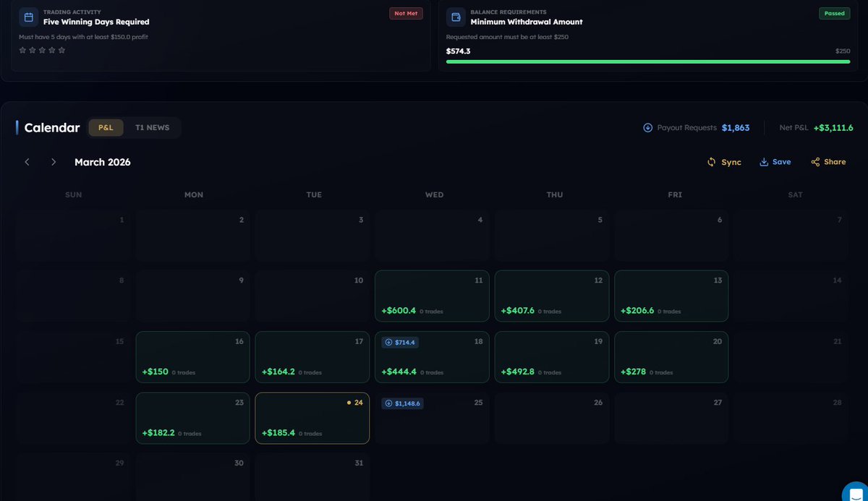This screenshot has height=501, width=868.
Task: Select today's cell March 24 with +$185.4
Action: click(312, 419)
